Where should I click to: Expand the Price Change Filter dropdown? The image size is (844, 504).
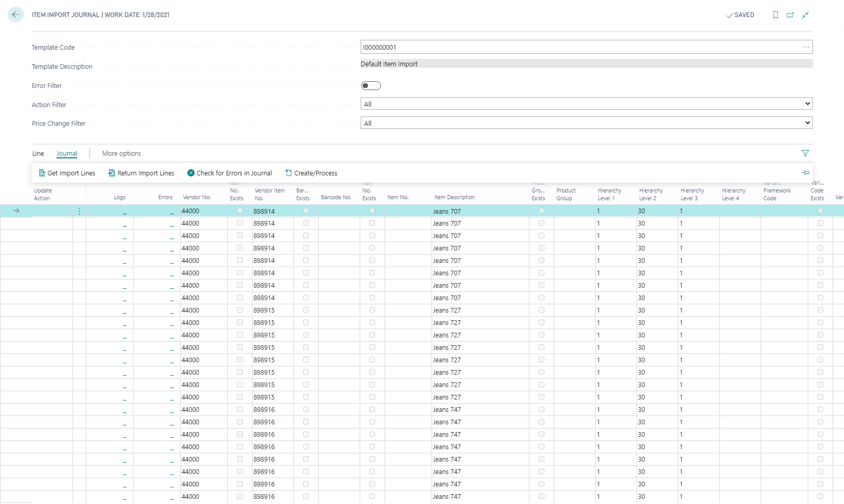tap(586, 123)
